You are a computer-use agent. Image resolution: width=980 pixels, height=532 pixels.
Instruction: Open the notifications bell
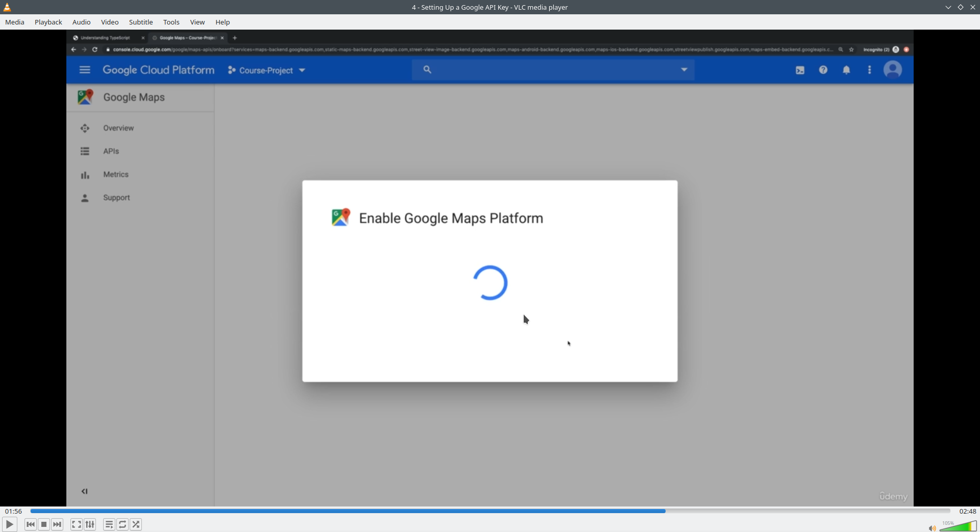846,70
